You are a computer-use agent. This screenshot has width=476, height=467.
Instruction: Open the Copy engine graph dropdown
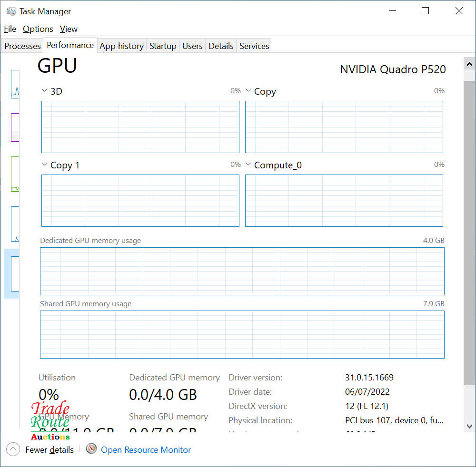click(248, 90)
